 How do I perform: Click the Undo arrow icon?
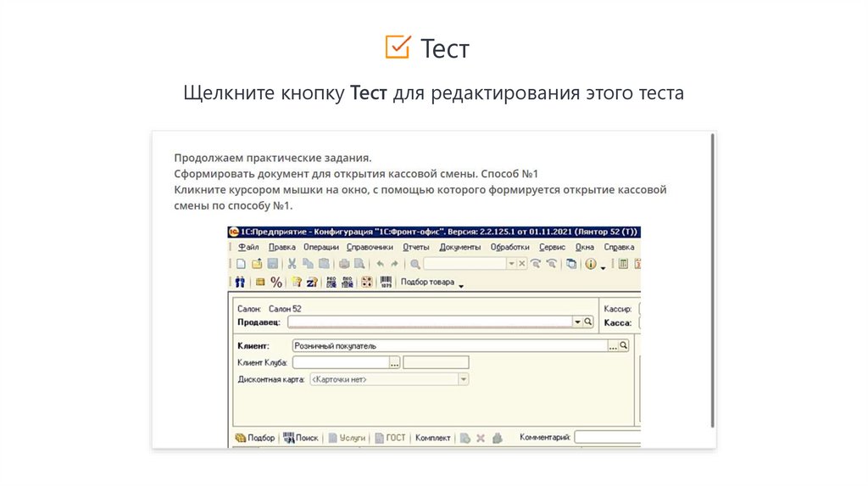(x=381, y=264)
